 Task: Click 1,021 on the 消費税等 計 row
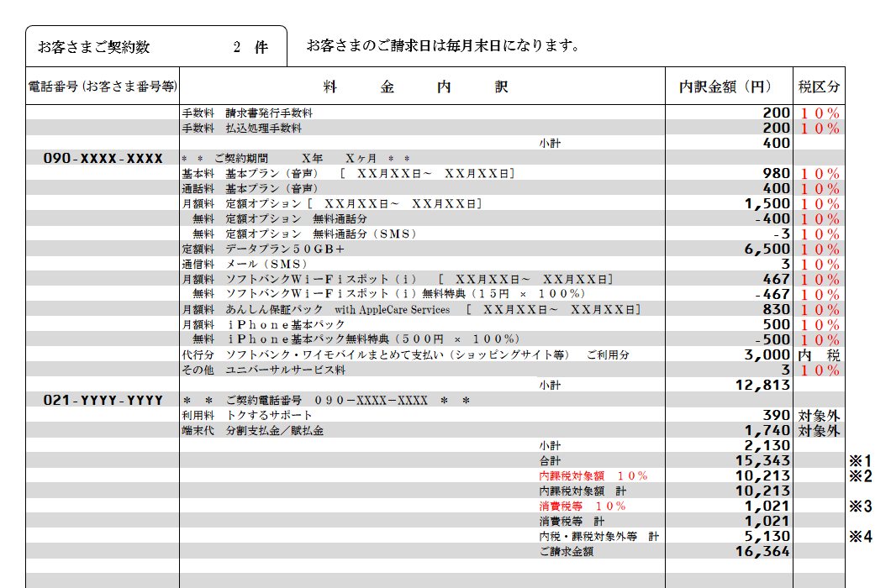[x=767, y=521]
